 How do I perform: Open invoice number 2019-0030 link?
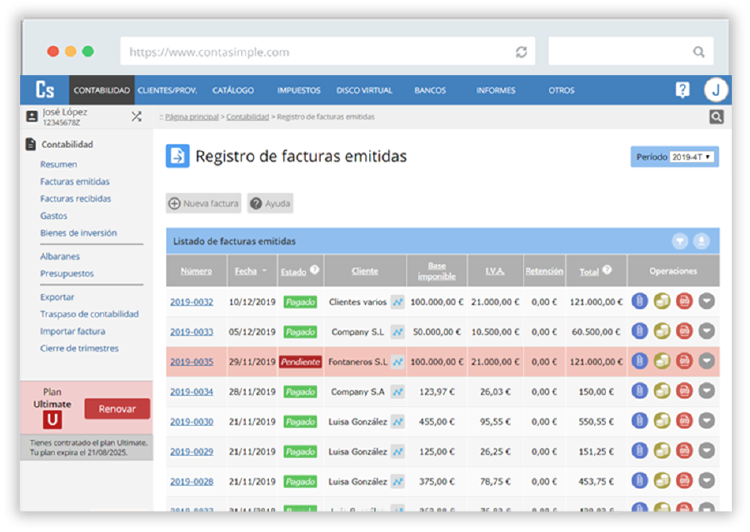[191, 422]
